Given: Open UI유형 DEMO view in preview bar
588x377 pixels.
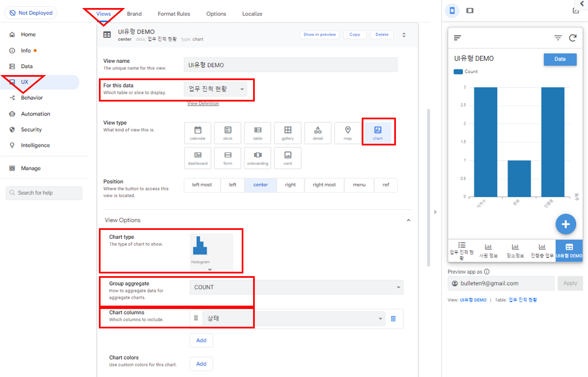Looking at the screenshot, I should pos(569,251).
